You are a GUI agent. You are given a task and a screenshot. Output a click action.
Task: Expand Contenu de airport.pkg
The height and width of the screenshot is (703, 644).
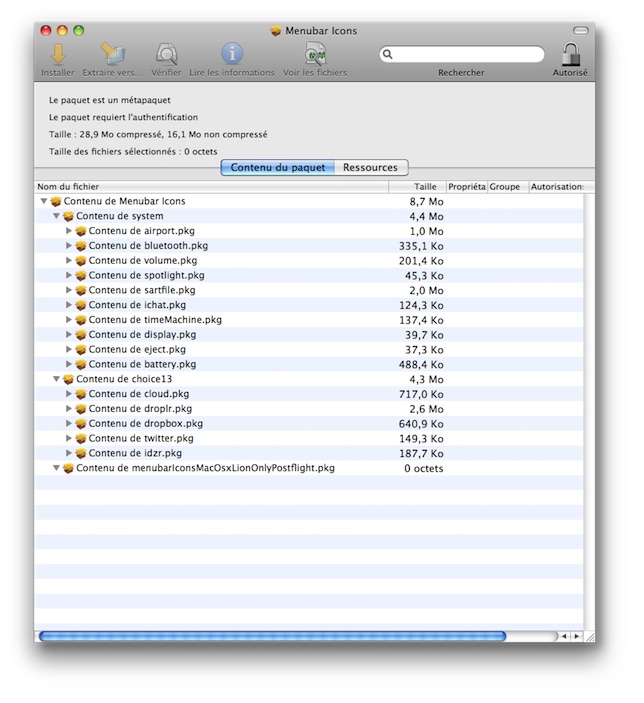coord(69,230)
